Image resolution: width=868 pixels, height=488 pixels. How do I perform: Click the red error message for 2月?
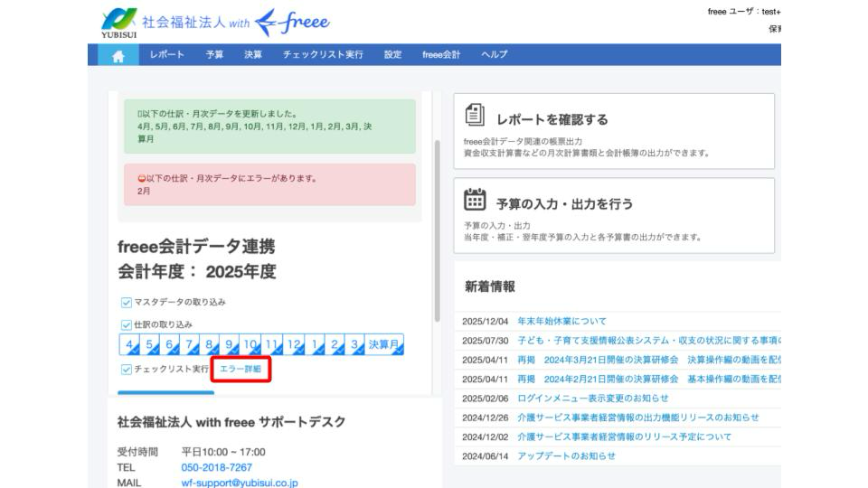click(x=269, y=184)
